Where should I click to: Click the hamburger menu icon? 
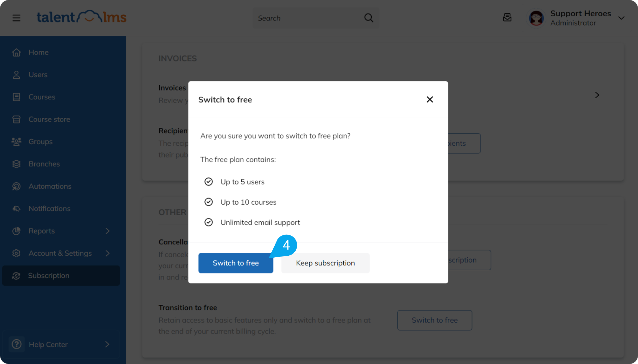16,18
